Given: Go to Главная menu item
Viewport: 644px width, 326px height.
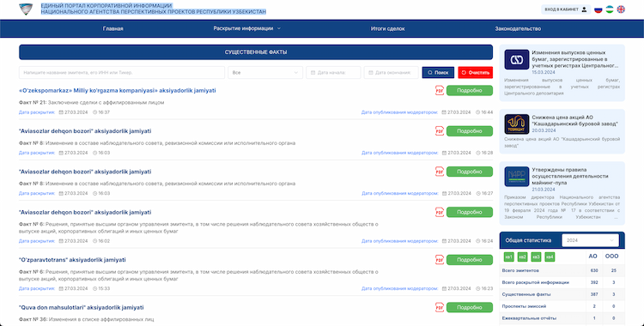Looking at the screenshot, I should point(113,29).
